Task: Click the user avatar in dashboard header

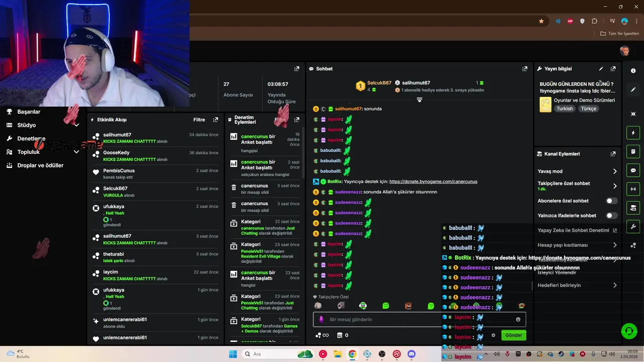Action: point(625,51)
